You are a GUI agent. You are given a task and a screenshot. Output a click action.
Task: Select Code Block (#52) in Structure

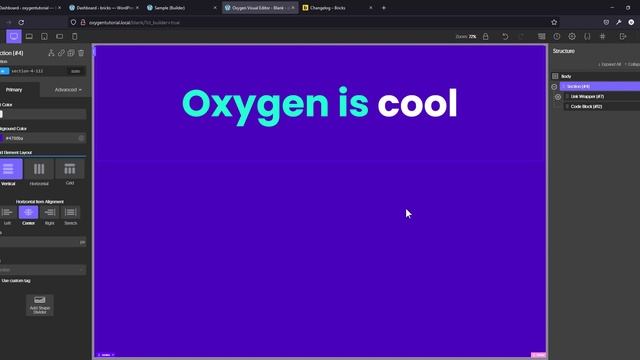coord(602,107)
